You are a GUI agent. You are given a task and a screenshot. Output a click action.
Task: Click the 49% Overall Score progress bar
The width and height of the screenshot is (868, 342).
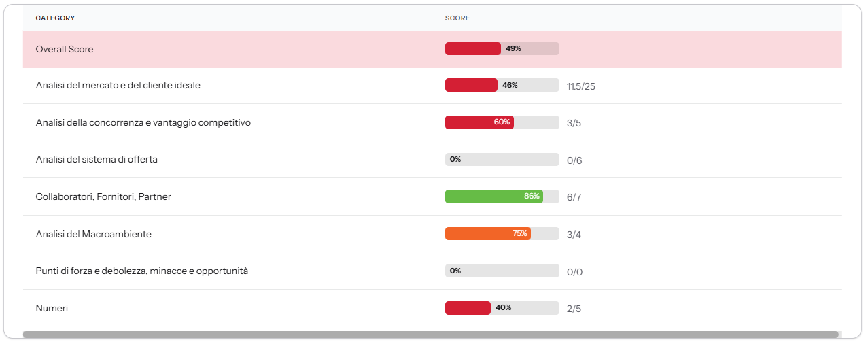(x=502, y=49)
